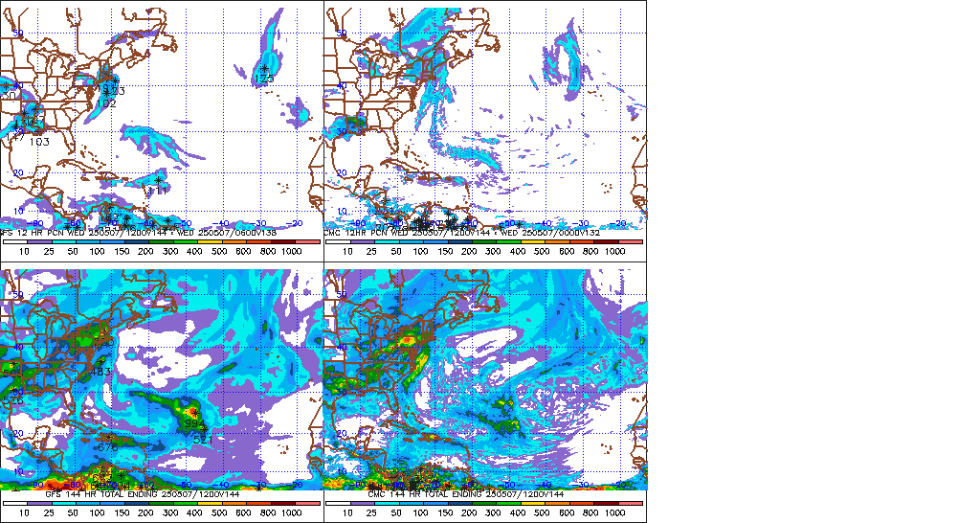Pick the dark blue swatch in GFS 144 HR legend
Image resolution: width=980 pixels, height=523 pixels.
[x=137, y=503]
